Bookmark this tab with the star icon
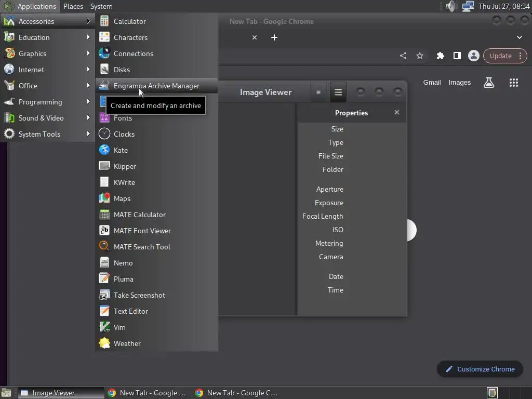 [420, 56]
